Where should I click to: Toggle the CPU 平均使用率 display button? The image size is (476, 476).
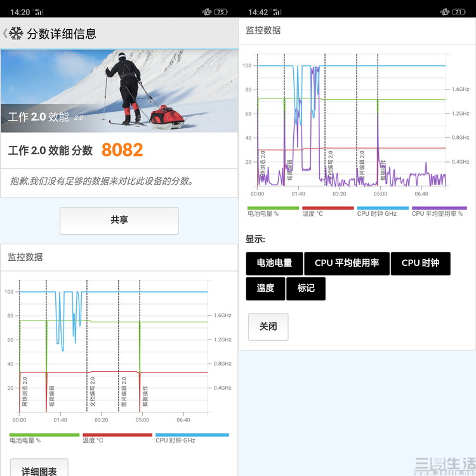[347, 263]
